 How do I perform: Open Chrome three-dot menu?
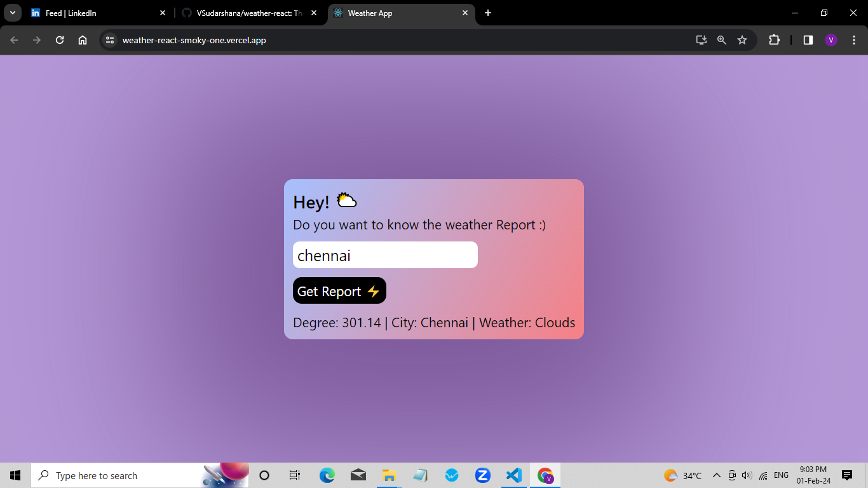tap(853, 40)
